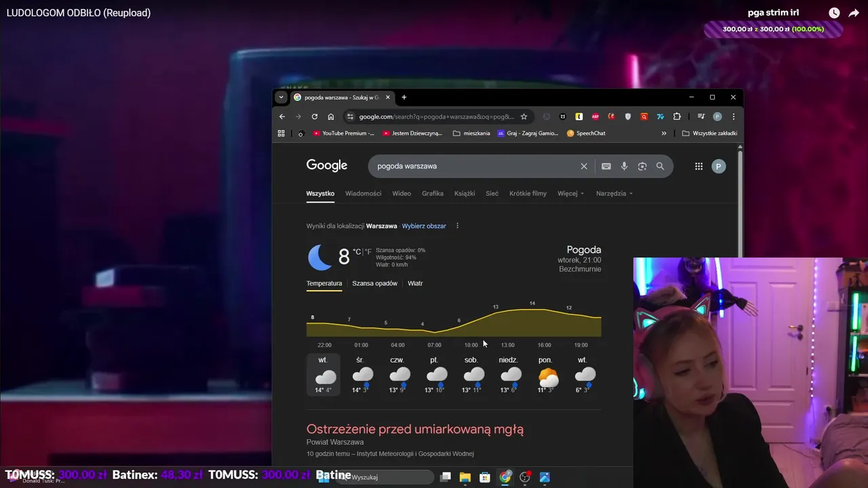868x488 pixels.
Task: Switch to Grafika tab
Action: pos(433,193)
